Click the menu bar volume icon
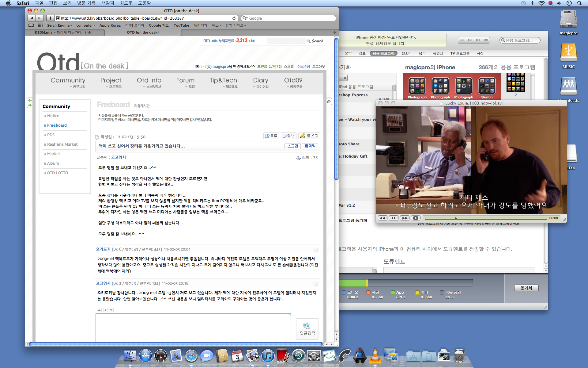This screenshot has height=368, width=588. coord(559,3)
